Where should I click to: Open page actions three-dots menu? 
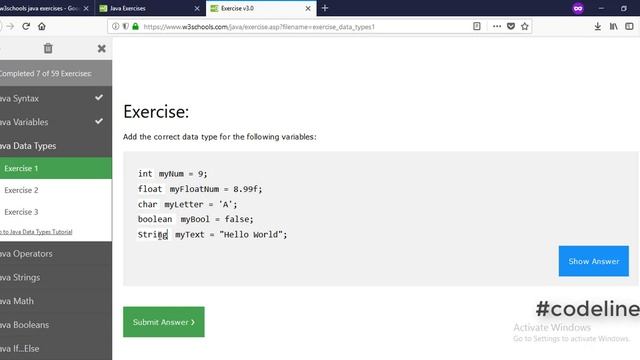tap(497, 27)
